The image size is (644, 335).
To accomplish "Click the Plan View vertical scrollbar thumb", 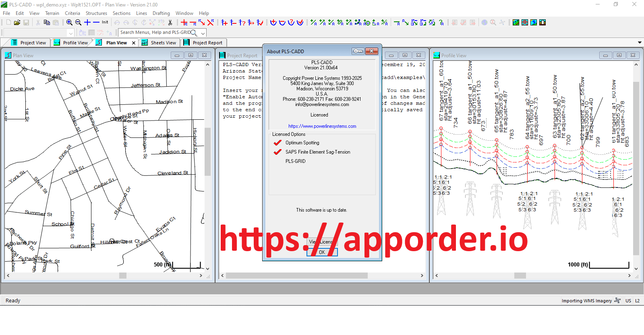I will 208,152.
